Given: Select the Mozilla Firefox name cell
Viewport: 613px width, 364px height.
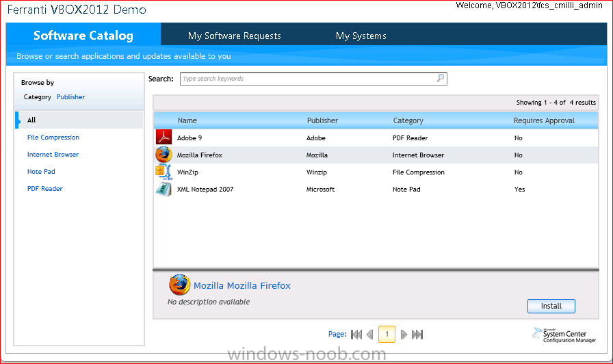Looking at the screenshot, I should pyautogui.click(x=199, y=155).
